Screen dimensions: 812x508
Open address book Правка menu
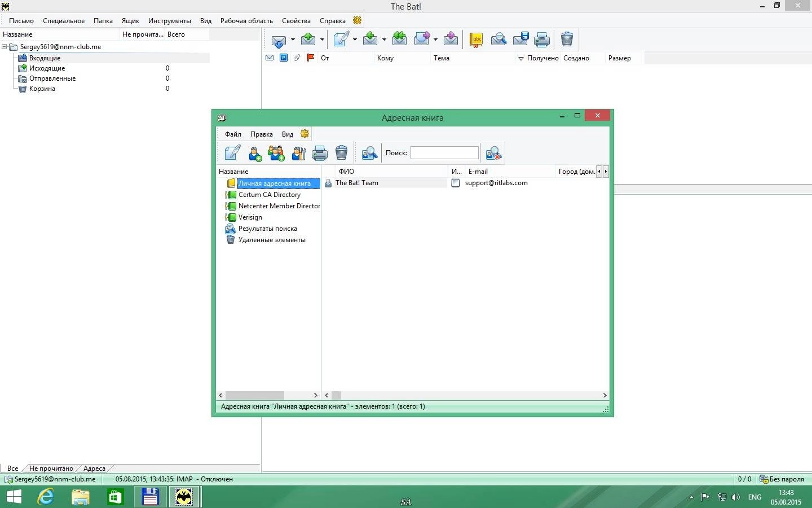click(x=262, y=134)
